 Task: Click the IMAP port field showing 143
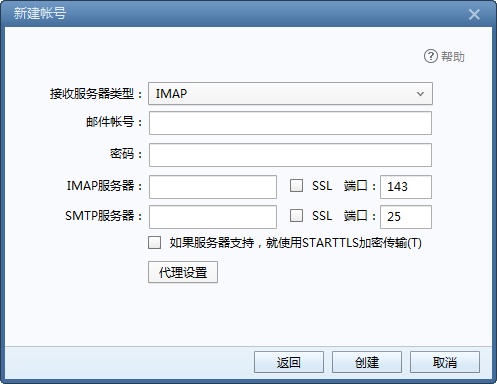pos(406,187)
